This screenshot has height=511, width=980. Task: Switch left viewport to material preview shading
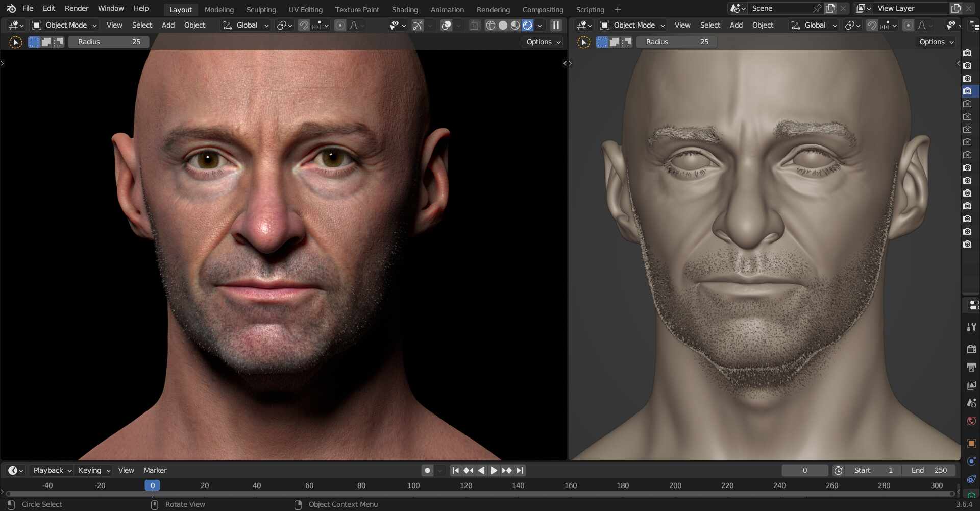516,25
